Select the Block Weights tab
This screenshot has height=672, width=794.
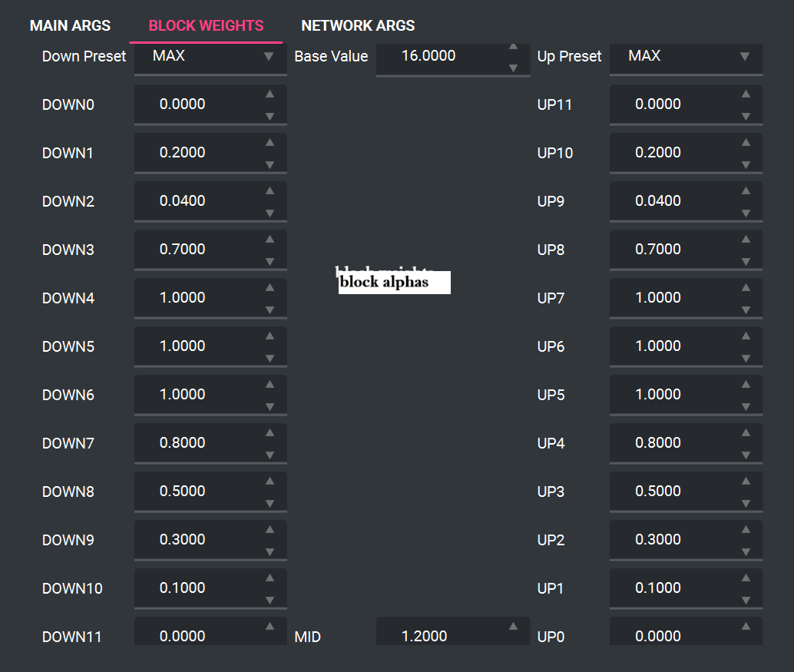click(x=206, y=25)
